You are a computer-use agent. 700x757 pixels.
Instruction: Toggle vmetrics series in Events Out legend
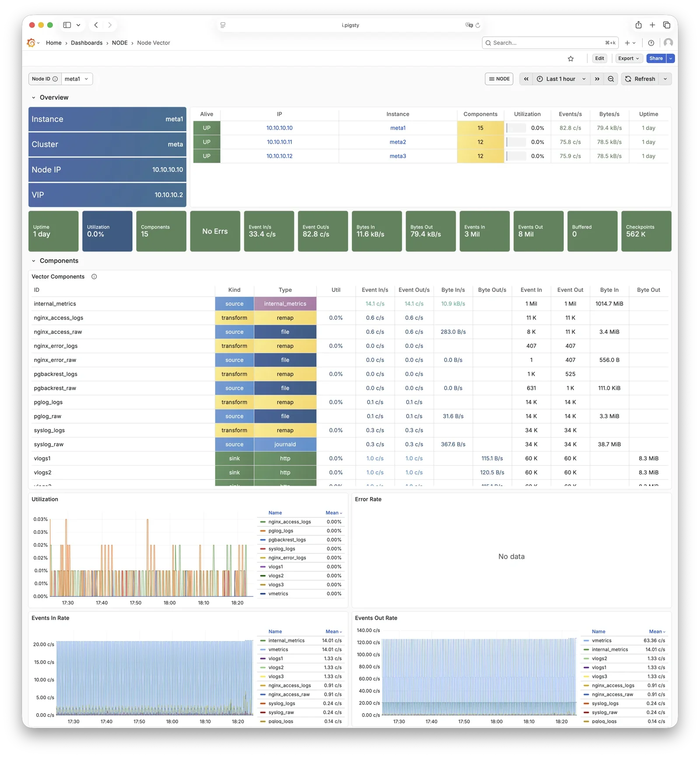602,641
